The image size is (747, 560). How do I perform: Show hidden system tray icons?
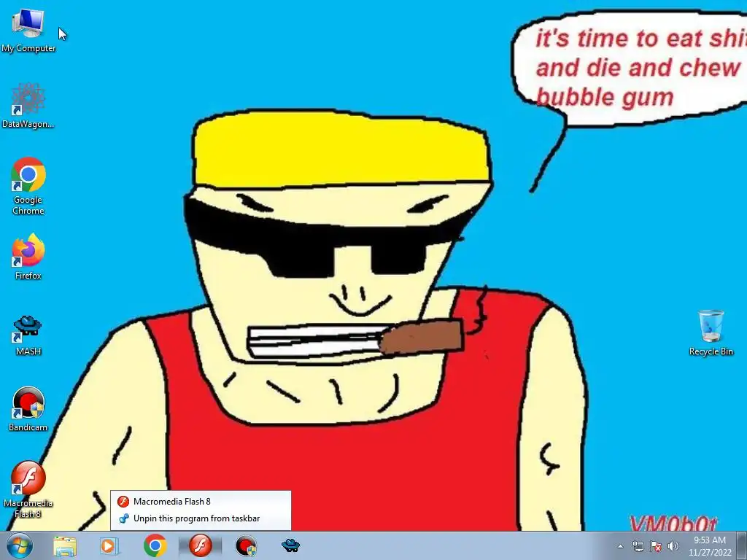tap(620, 546)
